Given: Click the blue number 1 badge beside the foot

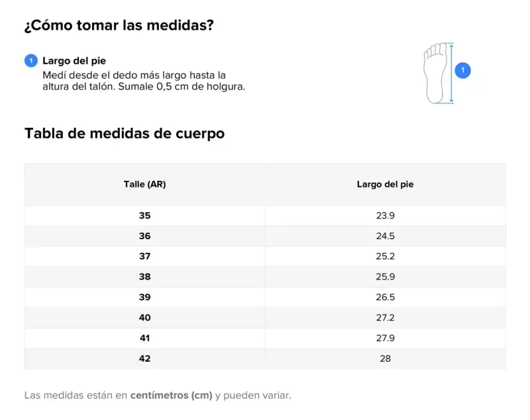Looking at the screenshot, I should click(463, 70).
